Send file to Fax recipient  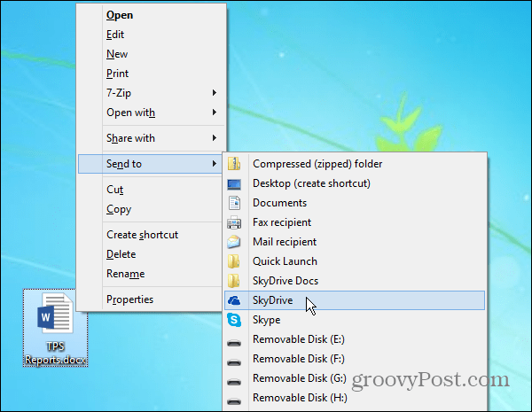(x=355, y=222)
